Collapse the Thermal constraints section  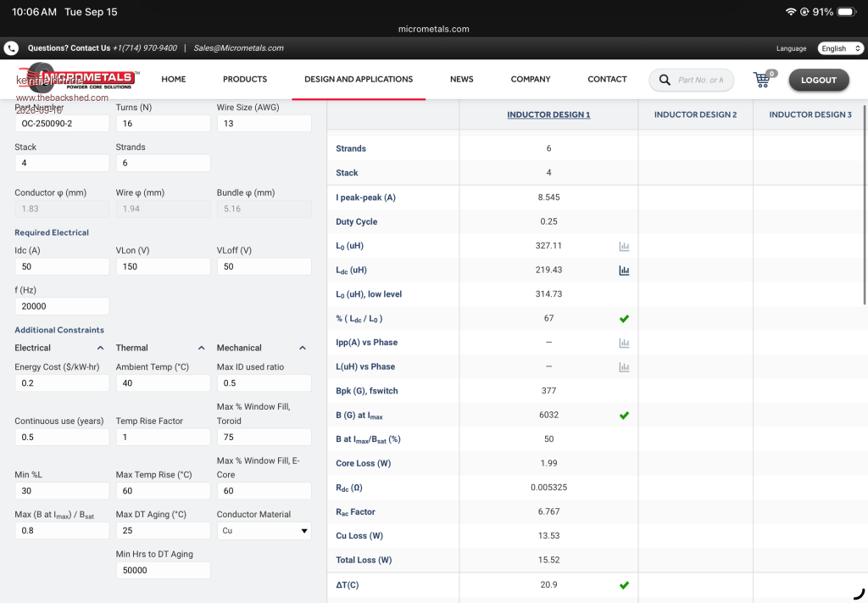click(x=202, y=348)
